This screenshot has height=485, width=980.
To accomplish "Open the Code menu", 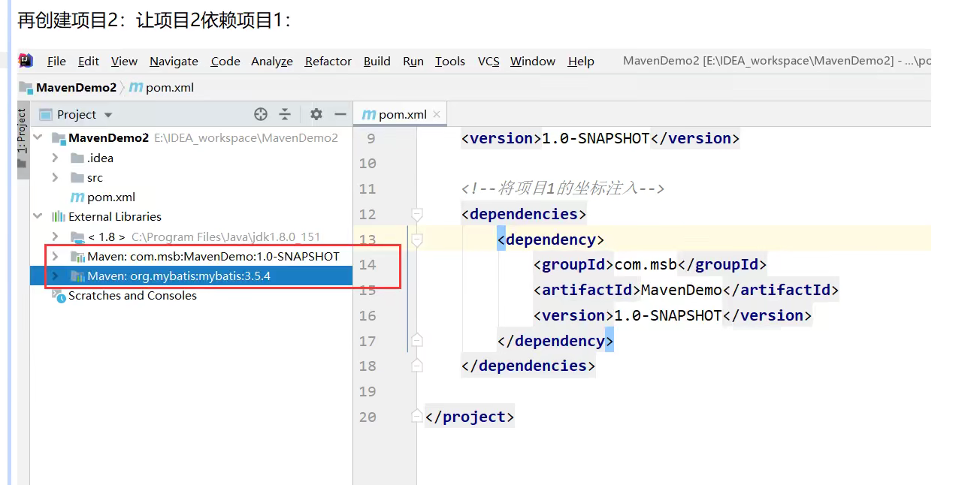I will point(225,62).
